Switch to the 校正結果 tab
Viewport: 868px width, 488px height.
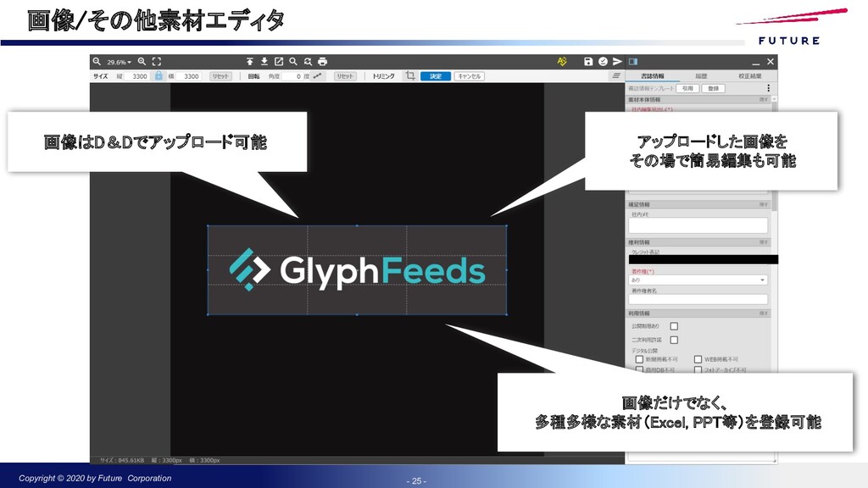pos(750,75)
